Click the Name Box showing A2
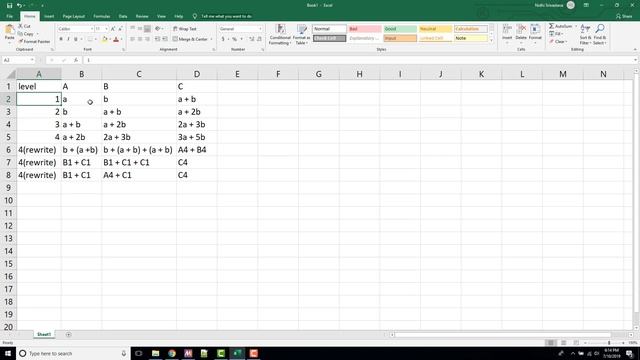The width and height of the screenshot is (640, 360). [18, 60]
